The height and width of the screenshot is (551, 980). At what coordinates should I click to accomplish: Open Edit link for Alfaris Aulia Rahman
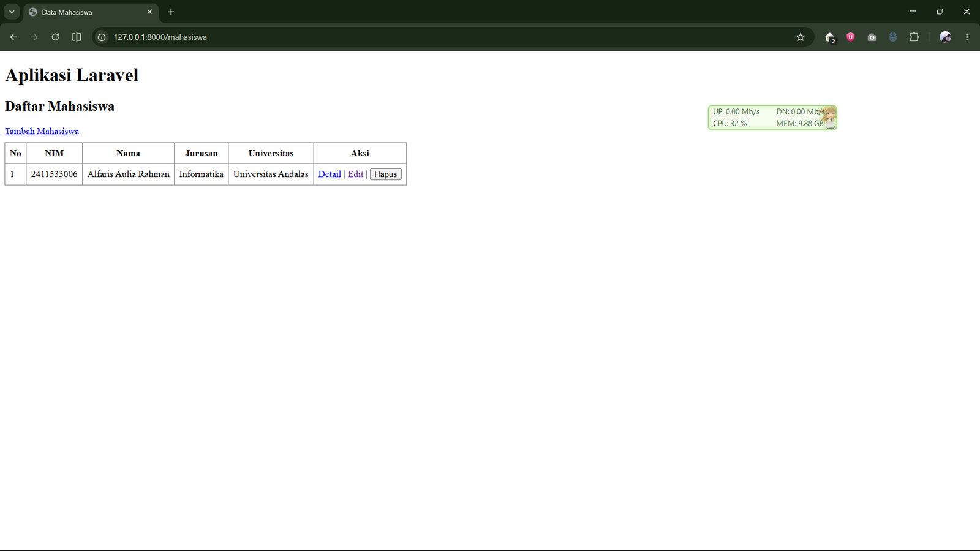(x=355, y=174)
